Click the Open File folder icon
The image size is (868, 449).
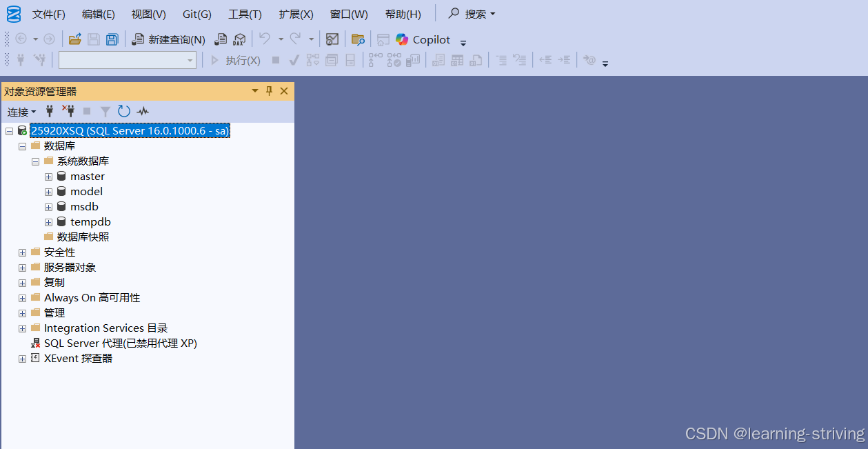pyautogui.click(x=75, y=39)
